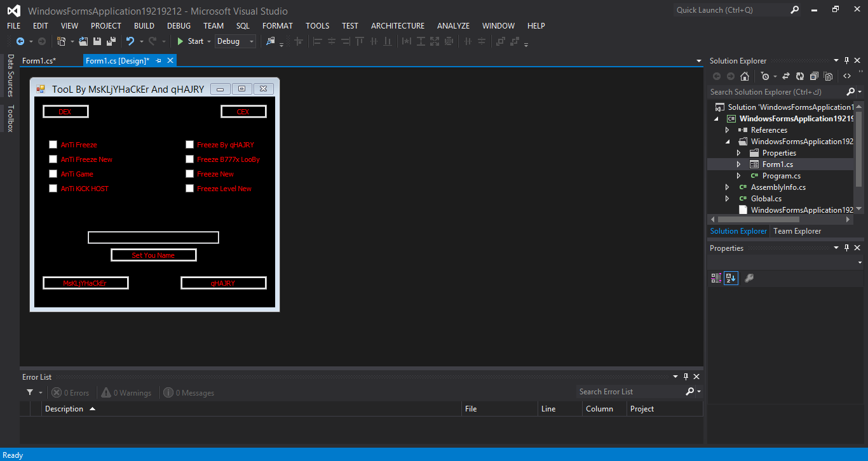Click the Auto Hide pin on Solution Explorer
Viewport: 868px width, 461px height.
847,61
